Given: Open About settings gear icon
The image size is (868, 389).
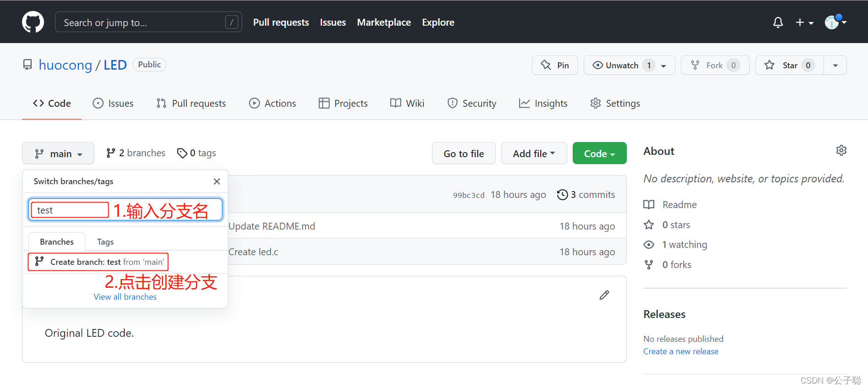Looking at the screenshot, I should [x=841, y=150].
